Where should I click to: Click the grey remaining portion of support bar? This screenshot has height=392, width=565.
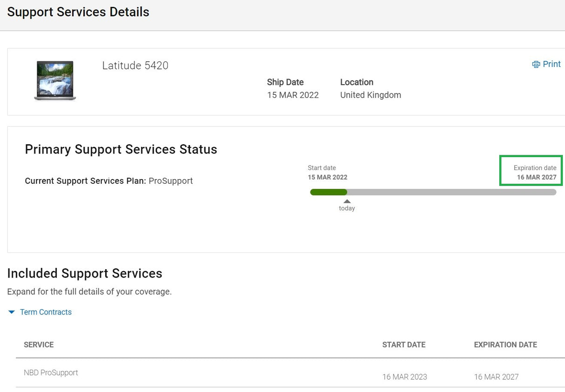(x=451, y=192)
